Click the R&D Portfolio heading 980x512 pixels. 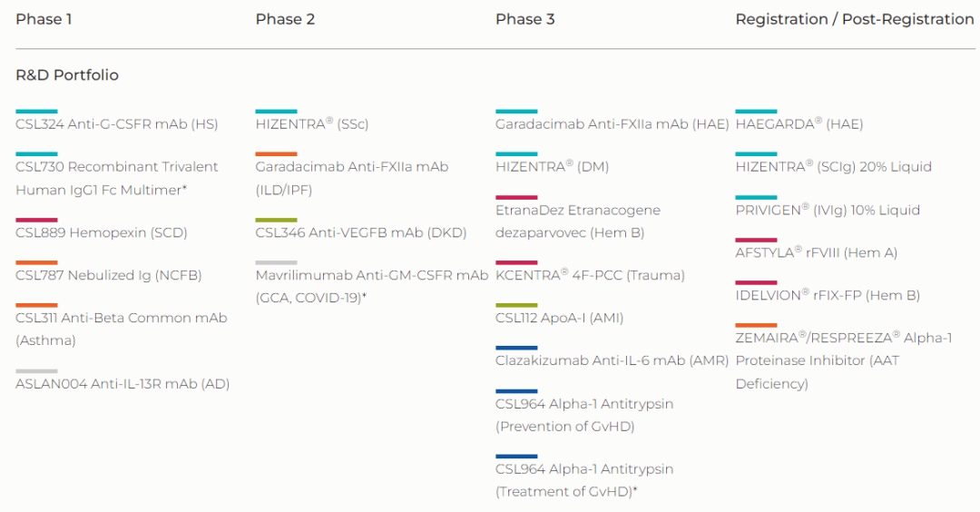(x=67, y=75)
